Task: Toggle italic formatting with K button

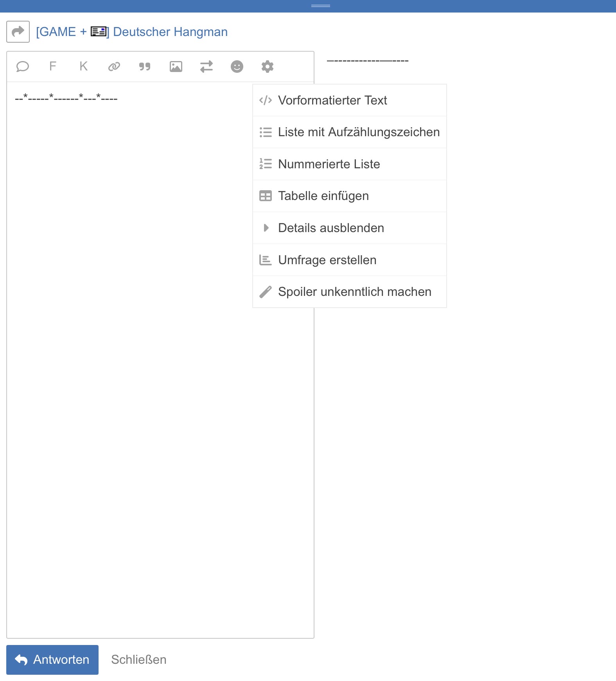Action: pos(83,67)
